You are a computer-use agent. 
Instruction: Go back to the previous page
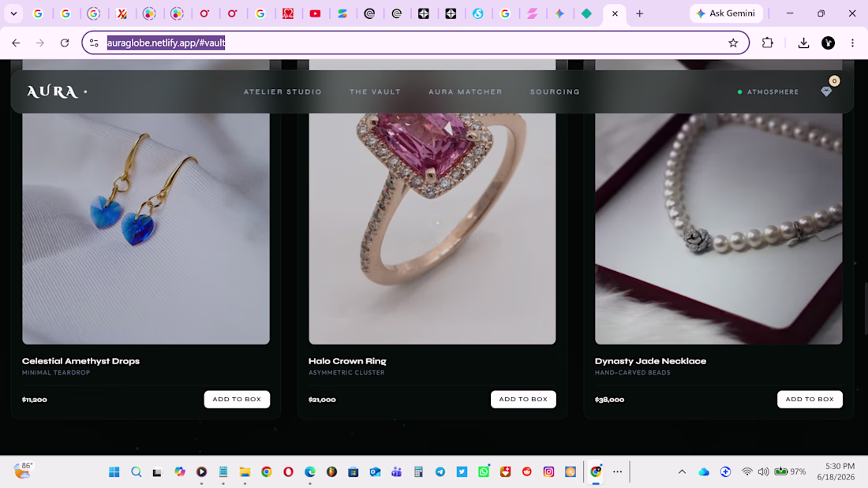16,43
